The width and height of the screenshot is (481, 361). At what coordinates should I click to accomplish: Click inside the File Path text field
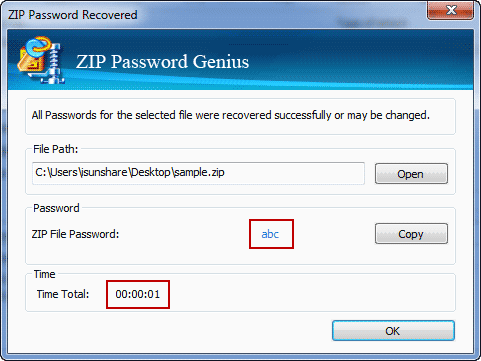click(198, 173)
